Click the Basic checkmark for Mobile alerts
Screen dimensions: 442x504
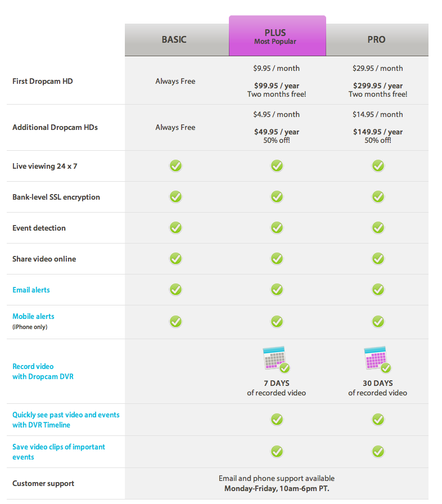click(175, 322)
